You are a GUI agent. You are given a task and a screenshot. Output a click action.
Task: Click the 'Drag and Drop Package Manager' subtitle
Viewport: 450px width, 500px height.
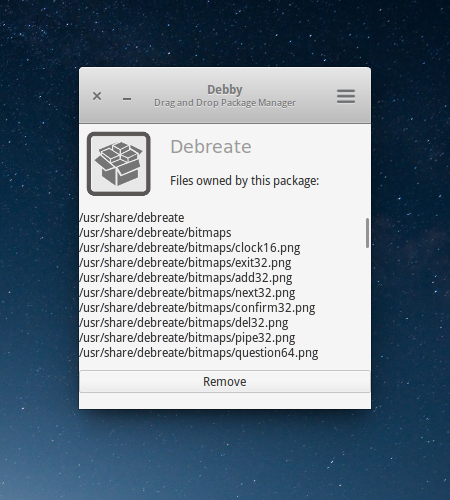(x=225, y=103)
